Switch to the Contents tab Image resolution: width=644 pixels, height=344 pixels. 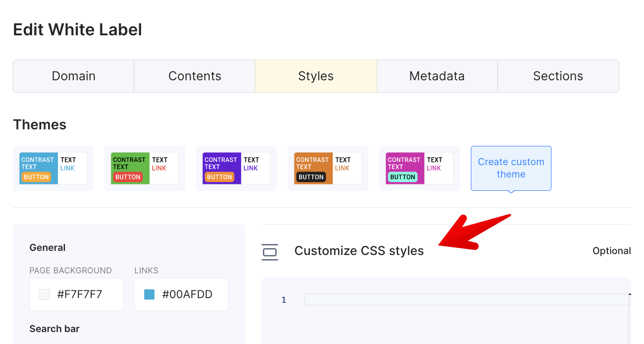pos(195,76)
